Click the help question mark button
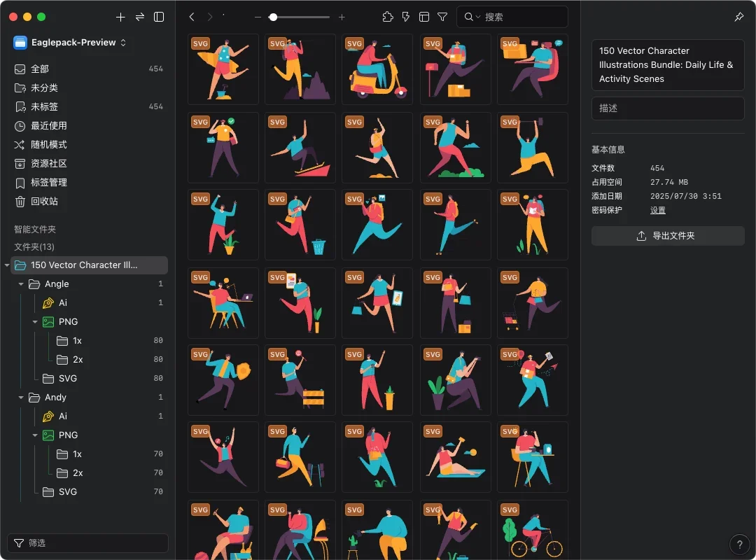The width and height of the screenshot is (756, 560). (x=739, y=544)
